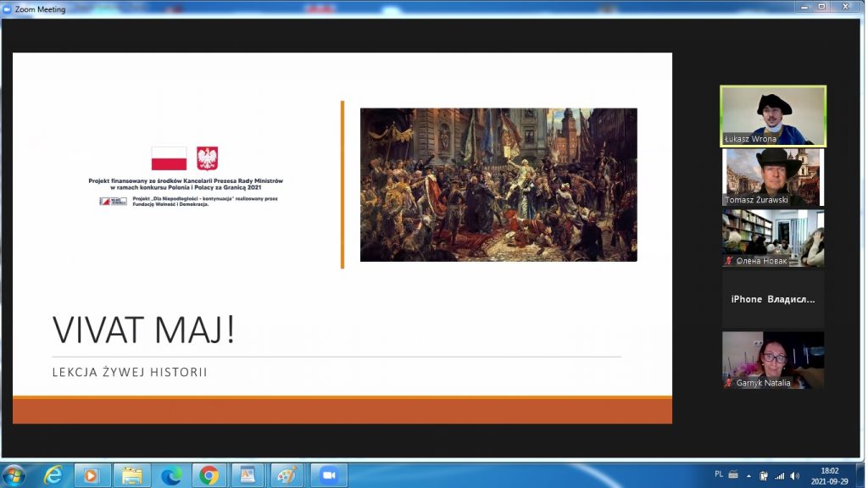Open the Paint app taskbar icon
This screenshot has height=488, width=868.
click(287, 475)
